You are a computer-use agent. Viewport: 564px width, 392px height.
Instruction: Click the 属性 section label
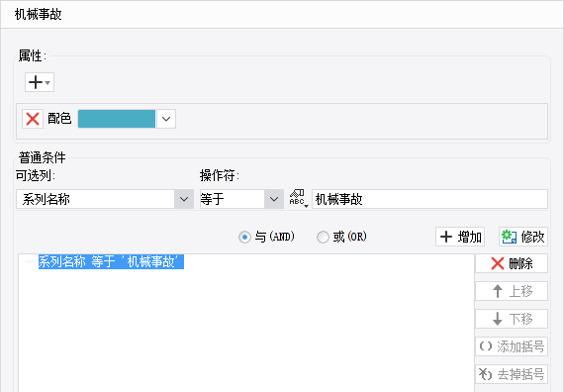click(33, 55)
